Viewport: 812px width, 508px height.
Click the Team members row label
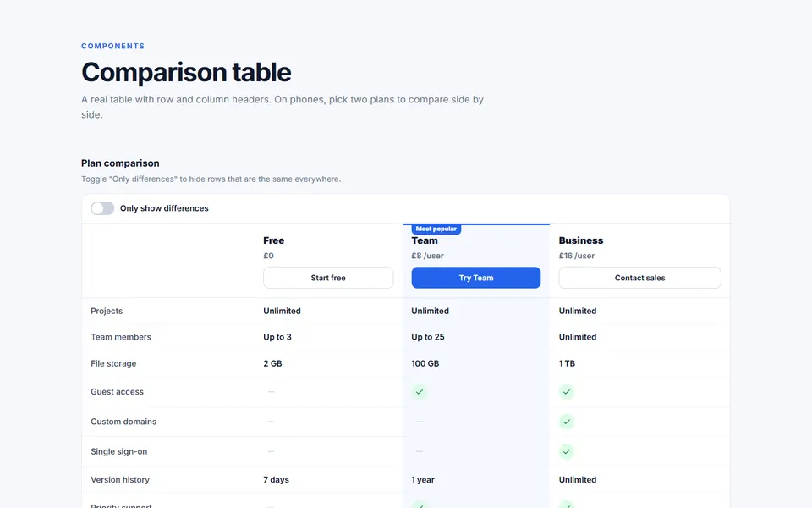click(121, 337)
